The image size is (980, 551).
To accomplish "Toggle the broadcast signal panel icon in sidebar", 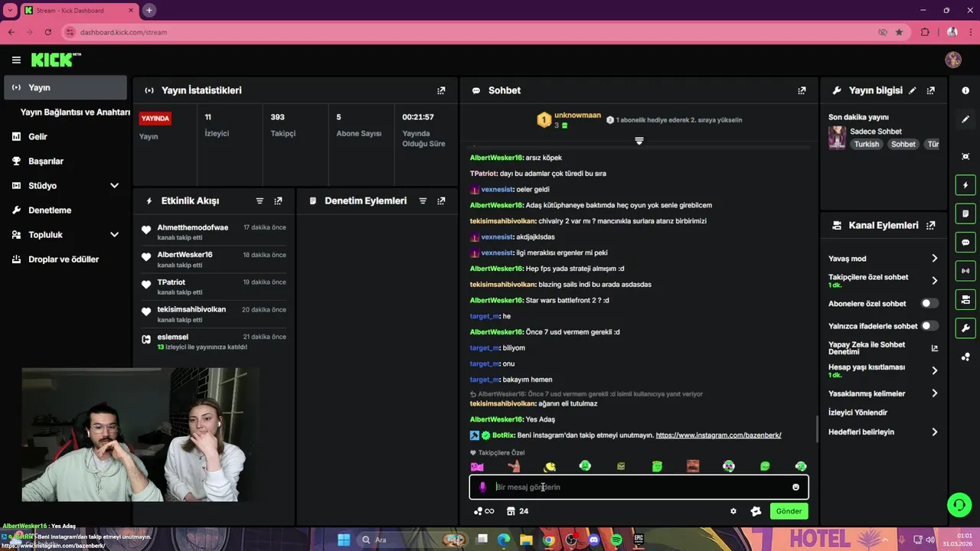I will pos(965,270).
